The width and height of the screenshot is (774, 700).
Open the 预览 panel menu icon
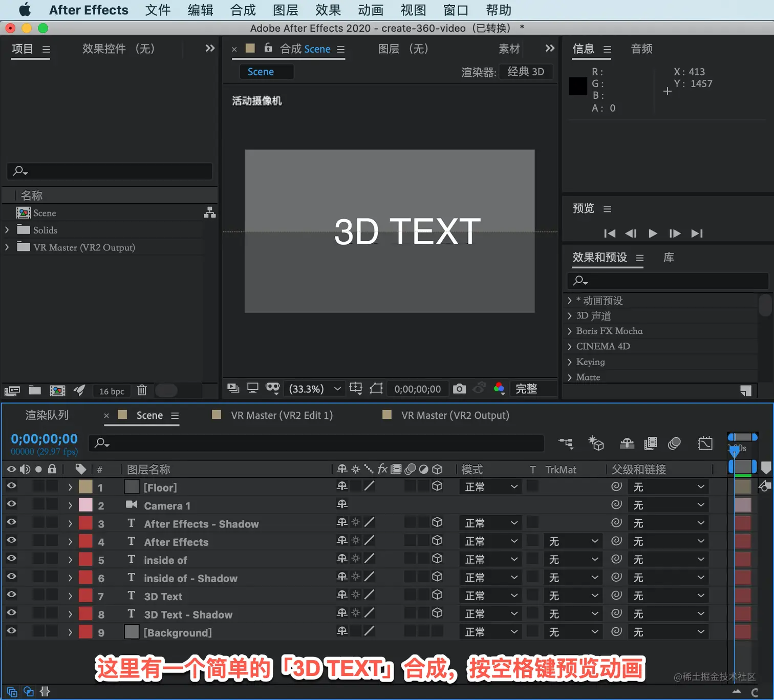tap(607, 209)
